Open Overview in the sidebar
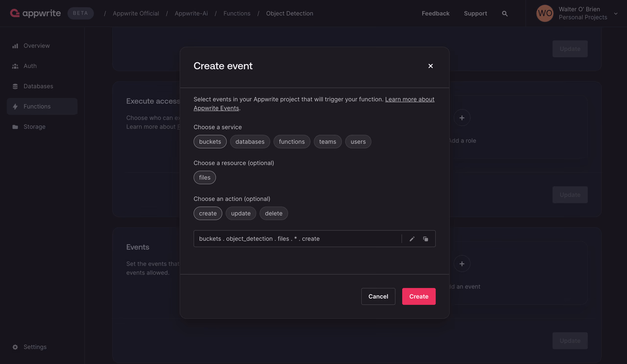The width and height of the screenshot is (627, 364). click(42, 46)
